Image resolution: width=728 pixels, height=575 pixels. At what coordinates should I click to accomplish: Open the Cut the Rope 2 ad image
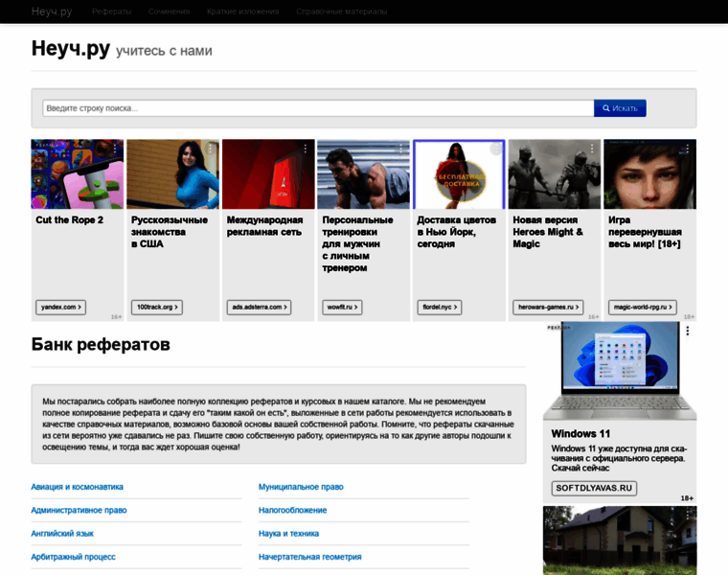tap(78, 174)
